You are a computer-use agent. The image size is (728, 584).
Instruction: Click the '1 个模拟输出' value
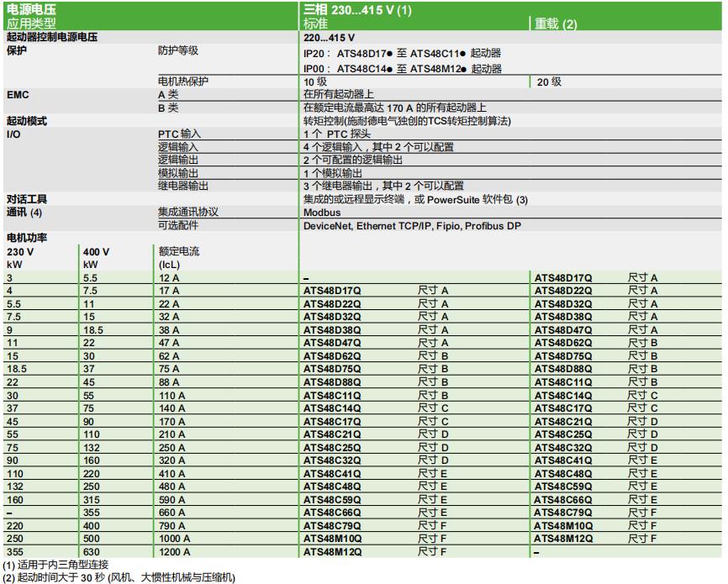tap(333, 173)
